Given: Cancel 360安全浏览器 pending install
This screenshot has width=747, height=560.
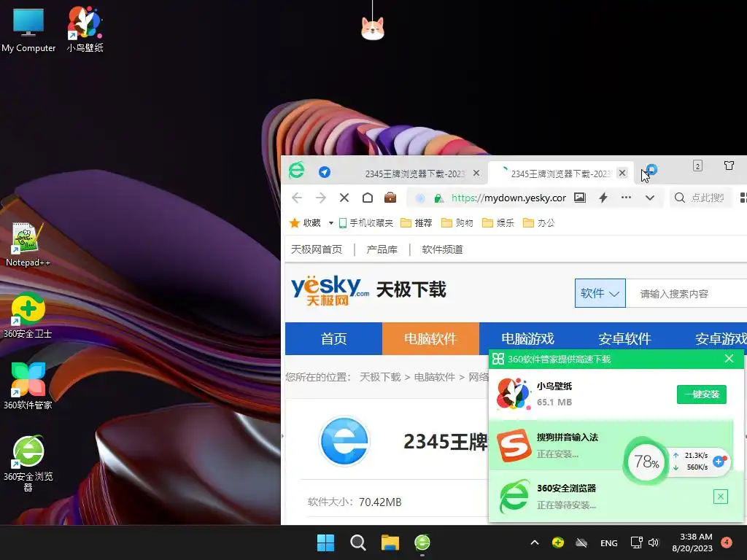Looking at the screenshot, I should coord(720,497).
